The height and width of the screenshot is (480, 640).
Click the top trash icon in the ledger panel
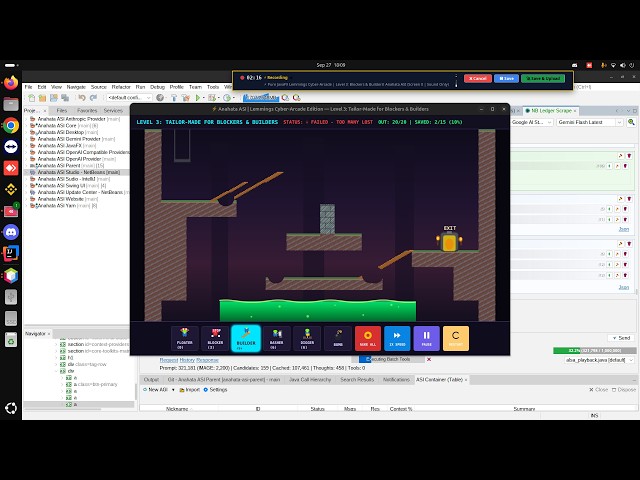pyautogui.click(x=629, y=156)
